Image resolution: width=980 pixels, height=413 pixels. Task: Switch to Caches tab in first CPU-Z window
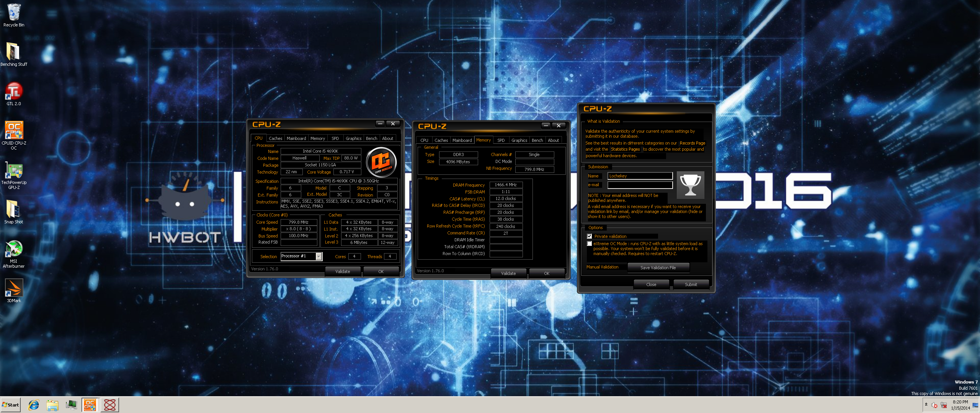[x=275, y=138]
